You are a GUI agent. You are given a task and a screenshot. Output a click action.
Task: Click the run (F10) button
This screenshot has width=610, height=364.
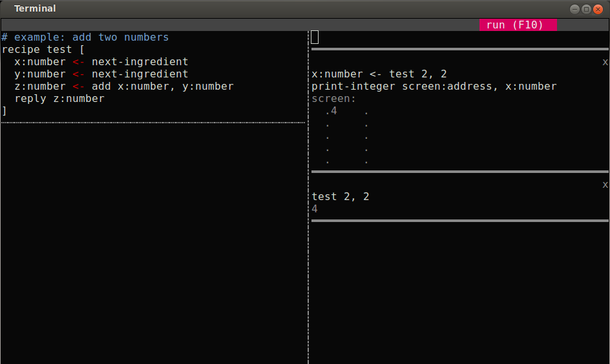click(518, 25)
